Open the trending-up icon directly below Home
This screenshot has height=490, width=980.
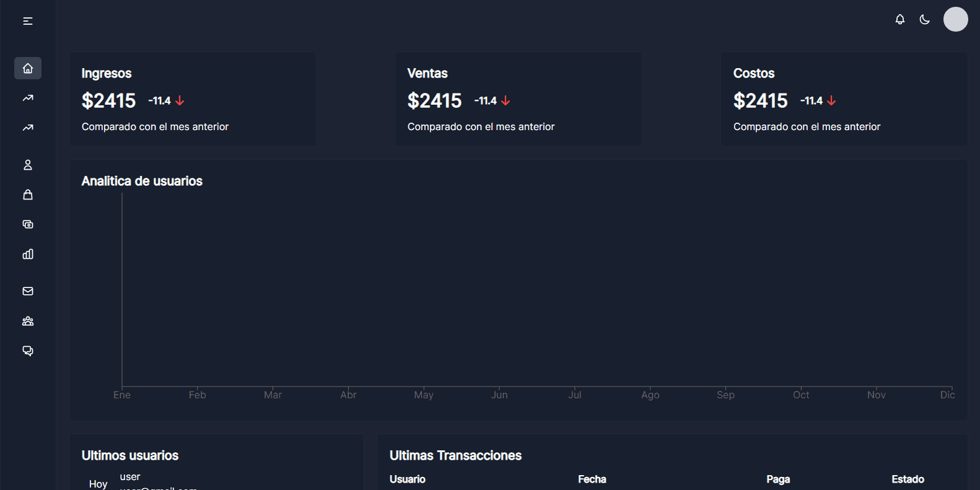click(28, 98)
